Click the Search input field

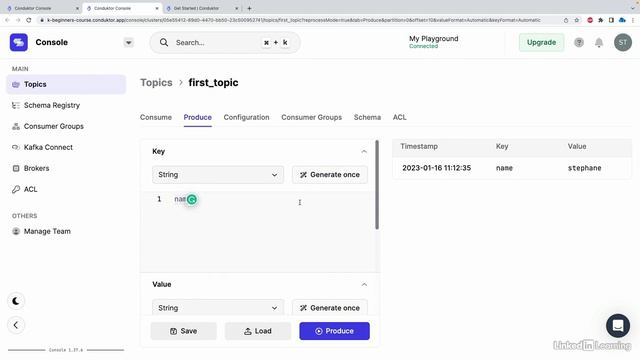(x=225, y=42)
